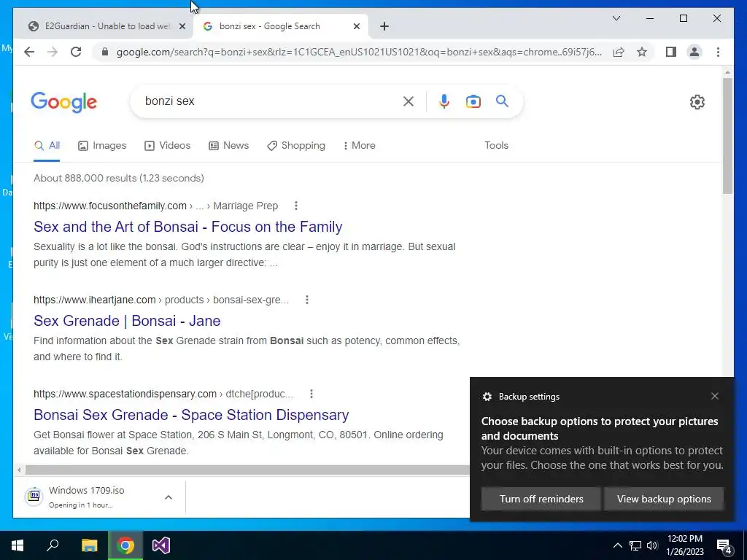
Task: Share this page from the address bar
Action: [x=619, y=52]
